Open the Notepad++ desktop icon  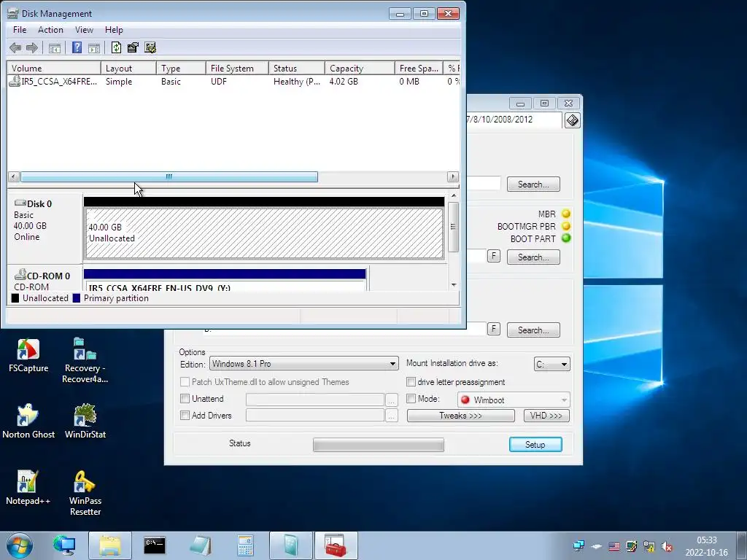(28, 488)
